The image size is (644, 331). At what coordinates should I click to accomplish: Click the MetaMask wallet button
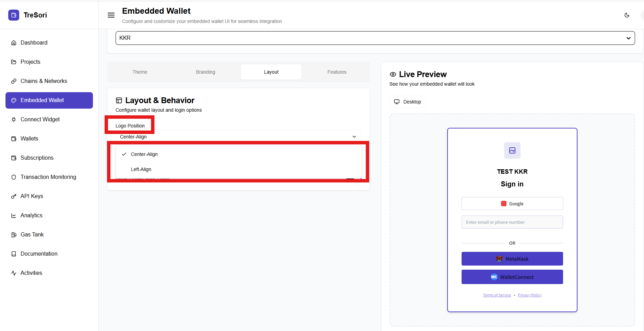[512, 259]
